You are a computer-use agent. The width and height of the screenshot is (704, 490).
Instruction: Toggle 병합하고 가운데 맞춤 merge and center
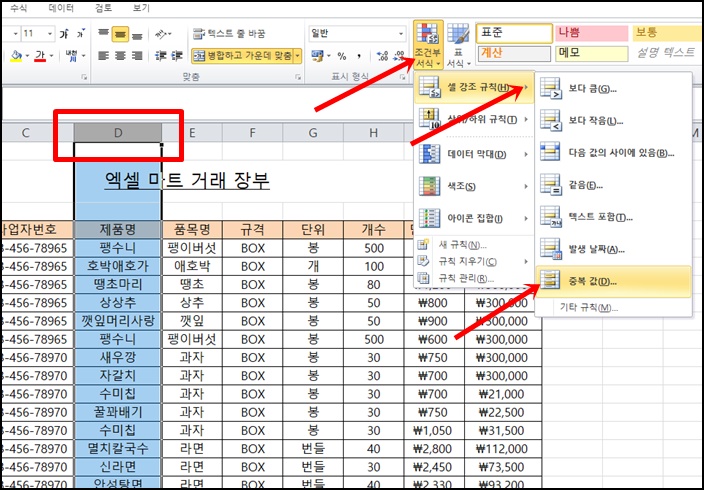[x=242, y=56]
